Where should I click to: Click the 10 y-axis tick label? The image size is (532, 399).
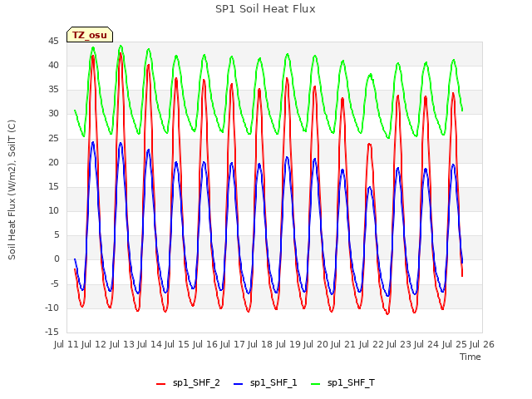tap(53, 210)
